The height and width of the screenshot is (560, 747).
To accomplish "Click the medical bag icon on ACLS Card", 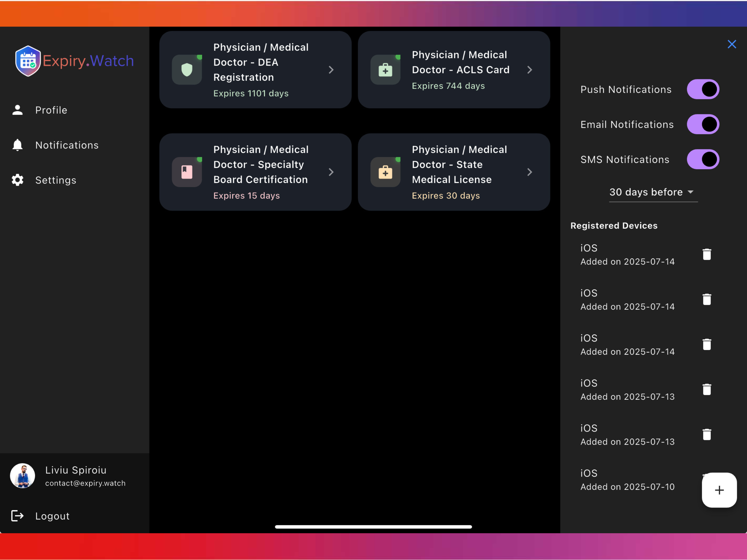I will (385, 69).
